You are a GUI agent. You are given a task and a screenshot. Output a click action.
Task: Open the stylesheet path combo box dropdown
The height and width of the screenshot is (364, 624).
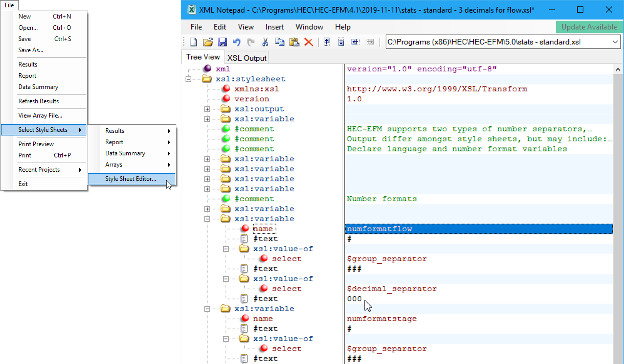point(615,42)
